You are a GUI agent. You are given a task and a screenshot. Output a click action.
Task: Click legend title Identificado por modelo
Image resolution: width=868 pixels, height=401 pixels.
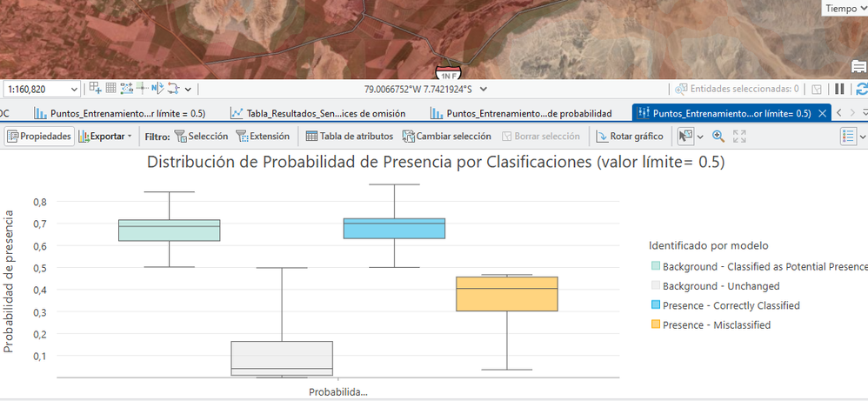pos(709,244)
